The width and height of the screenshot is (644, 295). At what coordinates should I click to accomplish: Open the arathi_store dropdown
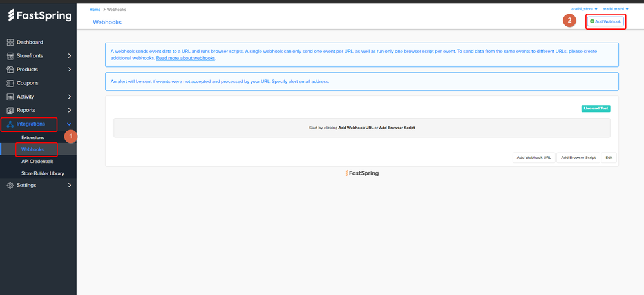(x=584, y=8)
